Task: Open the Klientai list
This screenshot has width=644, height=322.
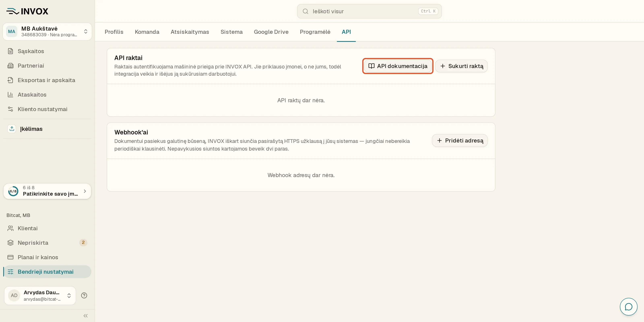Action: (47, 228)
